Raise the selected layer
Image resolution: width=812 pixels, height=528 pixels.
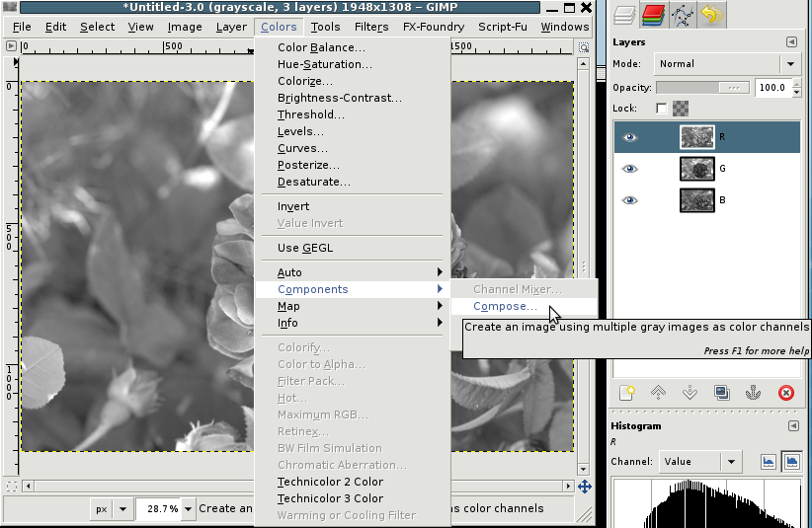pos(658,393)
